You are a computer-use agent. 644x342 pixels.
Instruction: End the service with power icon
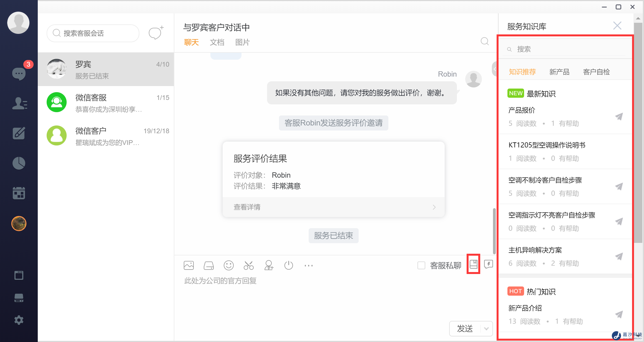tap(289, 265)
